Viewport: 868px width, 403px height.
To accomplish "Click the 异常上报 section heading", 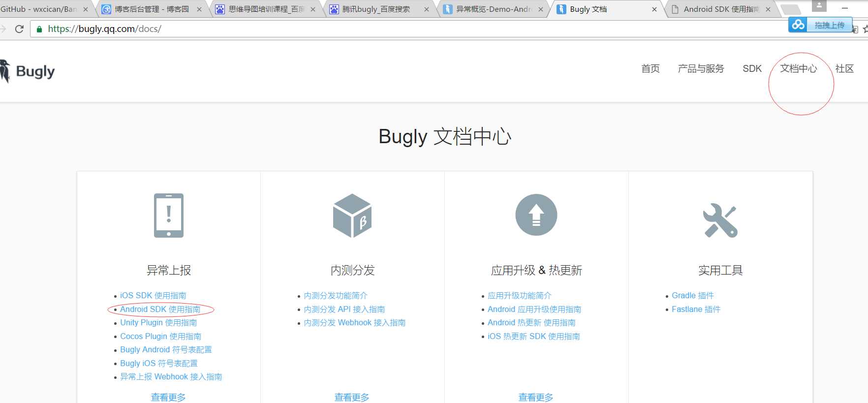I will 169,270.
